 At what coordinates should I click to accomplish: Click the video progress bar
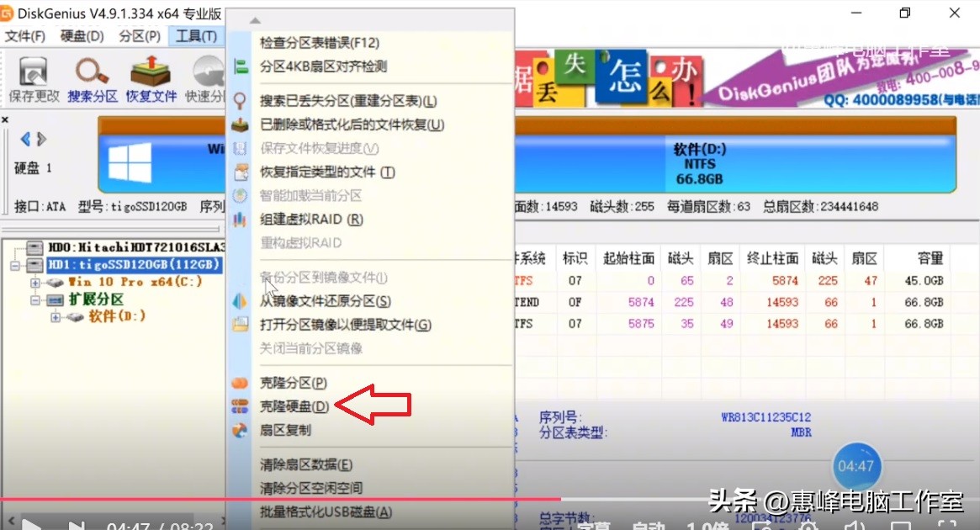490,499
